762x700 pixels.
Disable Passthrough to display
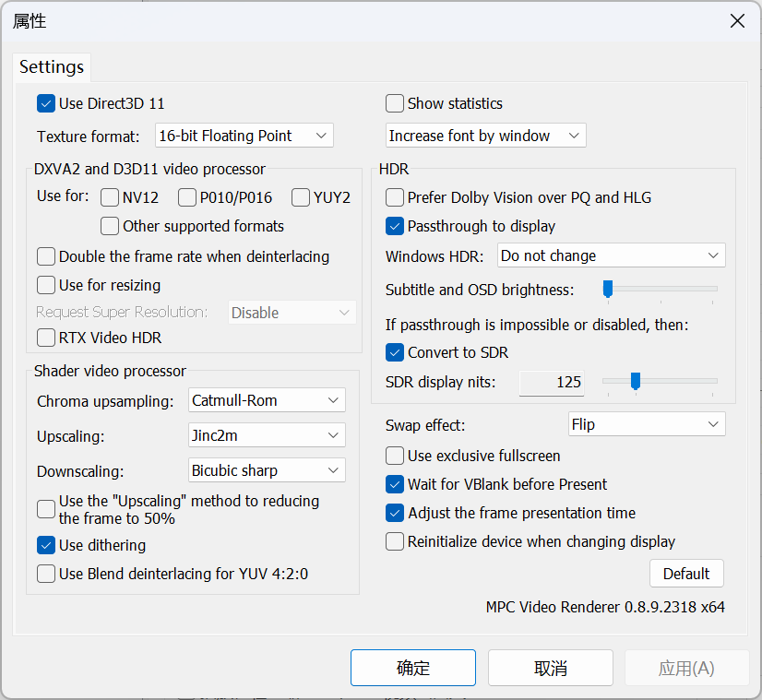tap(395, 226)
